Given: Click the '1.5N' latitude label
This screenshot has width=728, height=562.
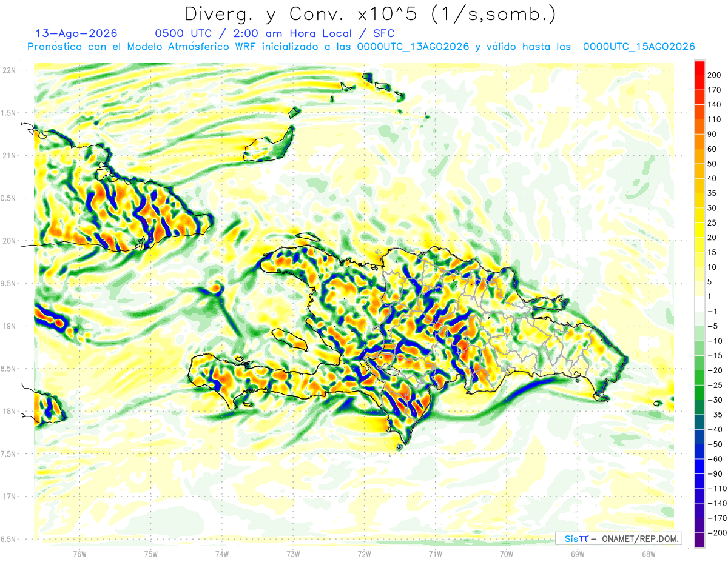Looking at the screenshot, I should tap(9, 113).
